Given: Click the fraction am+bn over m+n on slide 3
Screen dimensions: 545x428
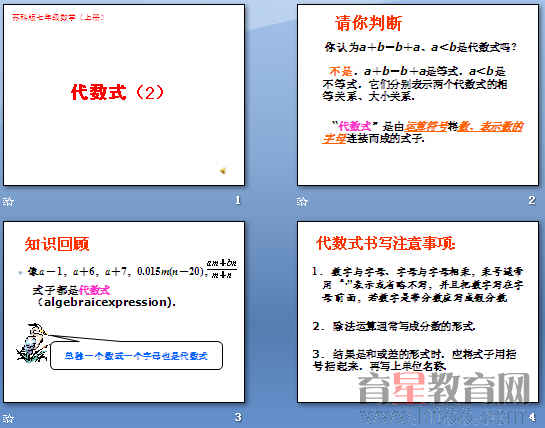Looking at the screenshot, I should [221, 269].
